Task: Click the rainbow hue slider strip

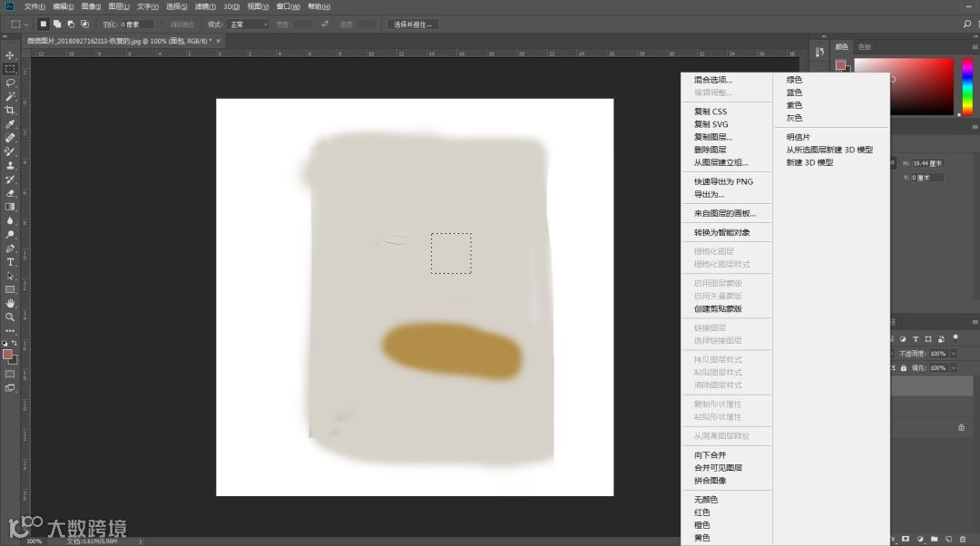Action: (x=967, y=87)
